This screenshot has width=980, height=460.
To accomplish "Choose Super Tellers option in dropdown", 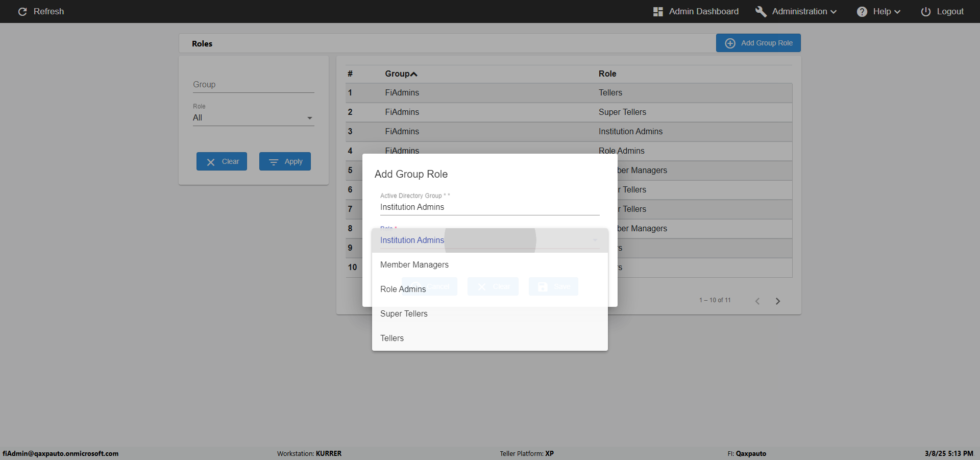I will coord(490,313).
